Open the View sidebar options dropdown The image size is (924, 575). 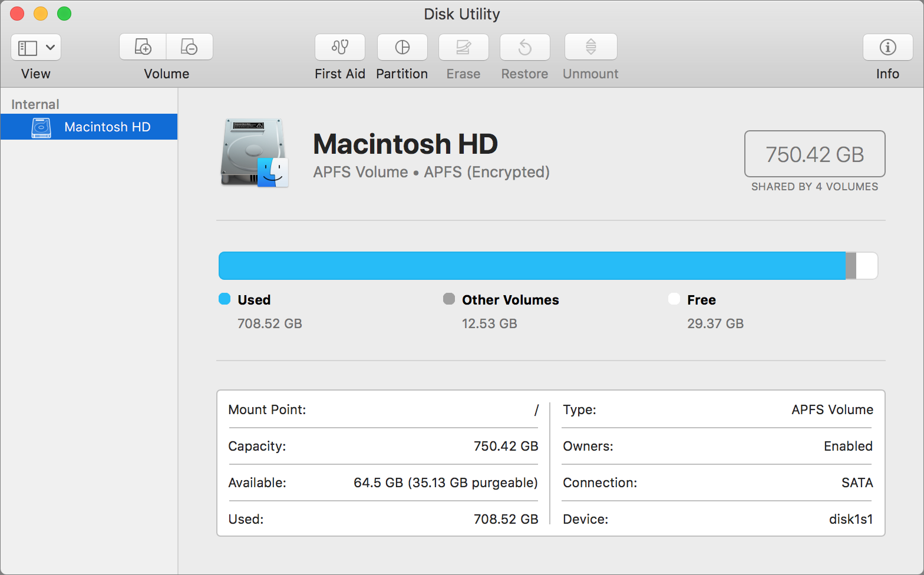[x=36, y=47]
